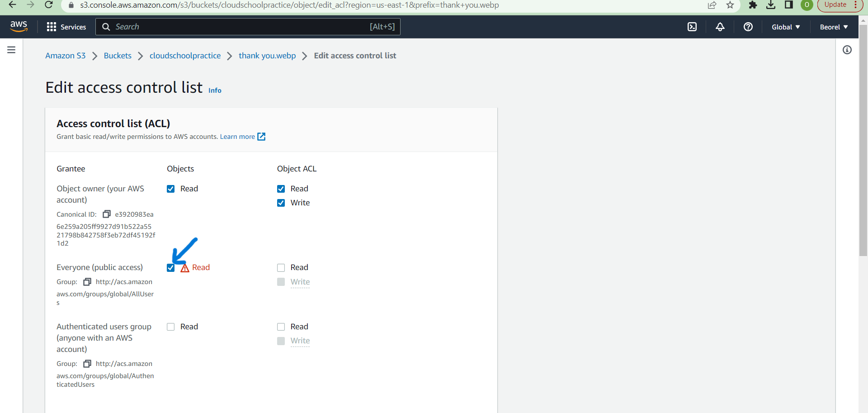Open cloudschoolpractice bucket breadcrumb
The height and width of the screenshot is (413, 868).
click(x=185, y=56)
